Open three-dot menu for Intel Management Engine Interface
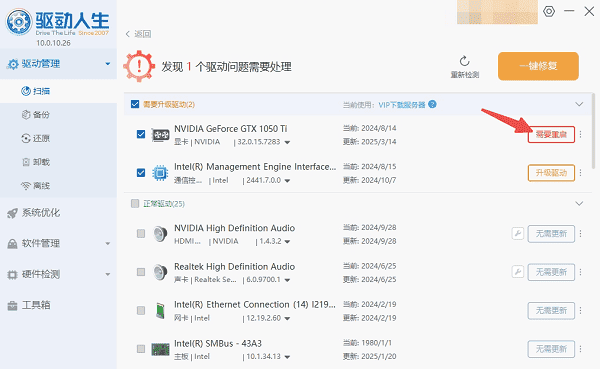Image resolution: width=600 pixels, height=369 pixels. [x=580, y=173]
